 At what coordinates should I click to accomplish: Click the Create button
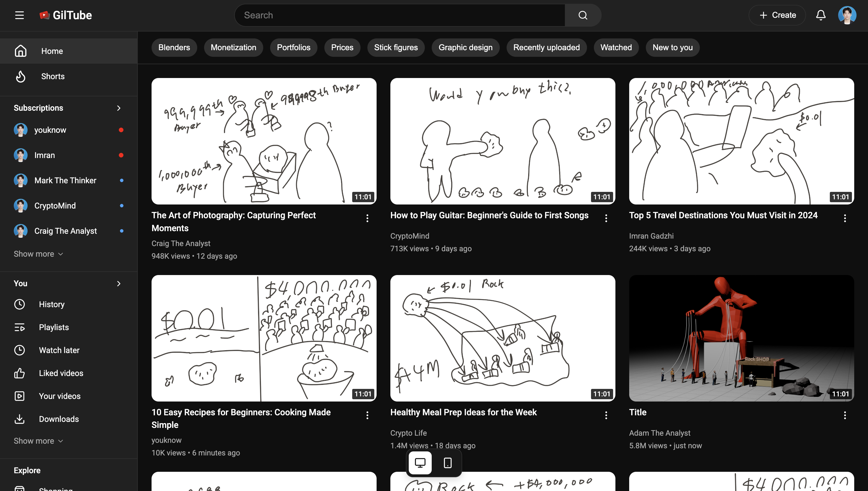777,15
